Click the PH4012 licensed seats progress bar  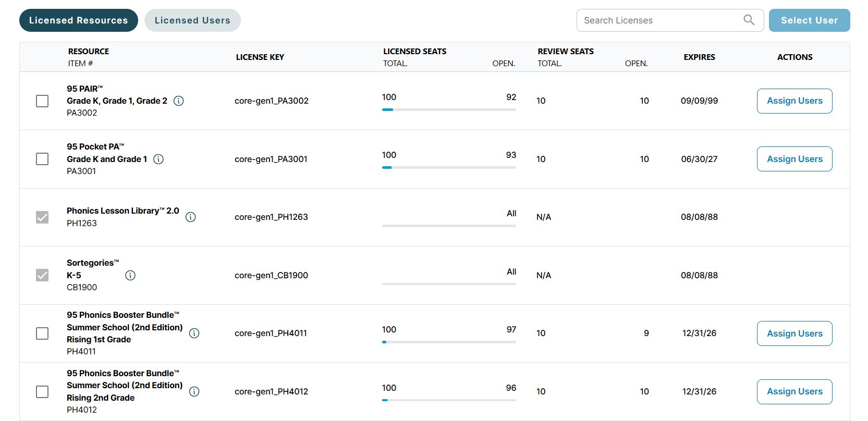(449, 400)
